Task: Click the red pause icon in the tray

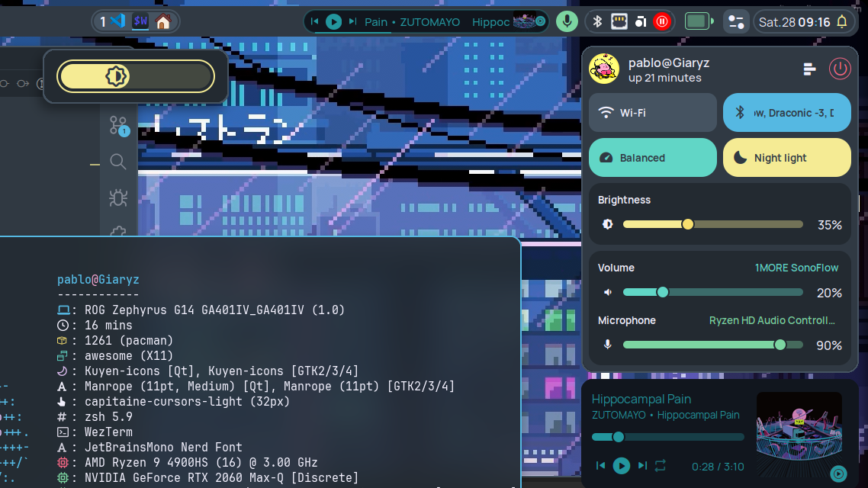Action: pyautogui.click(x=662, y=21)
